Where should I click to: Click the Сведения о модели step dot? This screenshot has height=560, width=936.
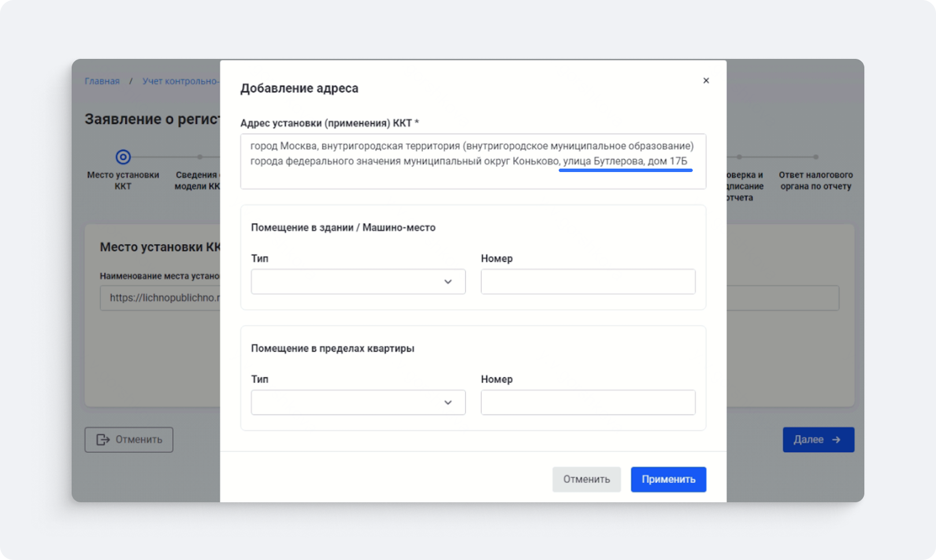coord(200,157)
